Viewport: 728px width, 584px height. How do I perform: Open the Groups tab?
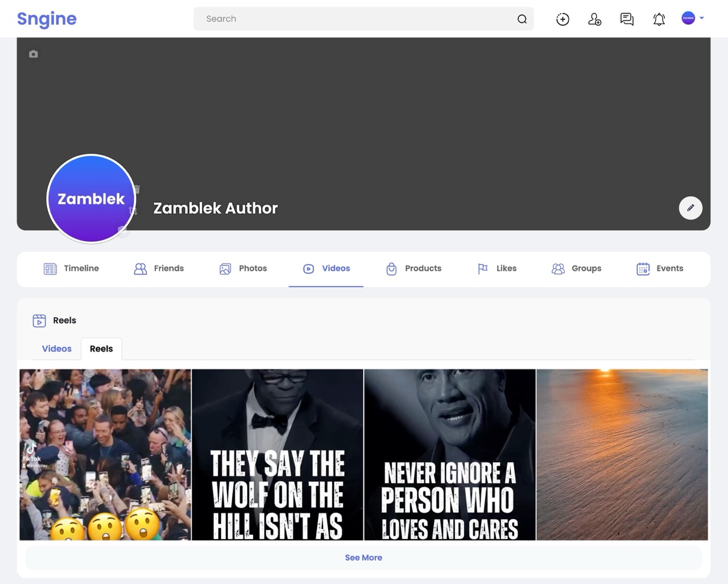pos(576,268)
